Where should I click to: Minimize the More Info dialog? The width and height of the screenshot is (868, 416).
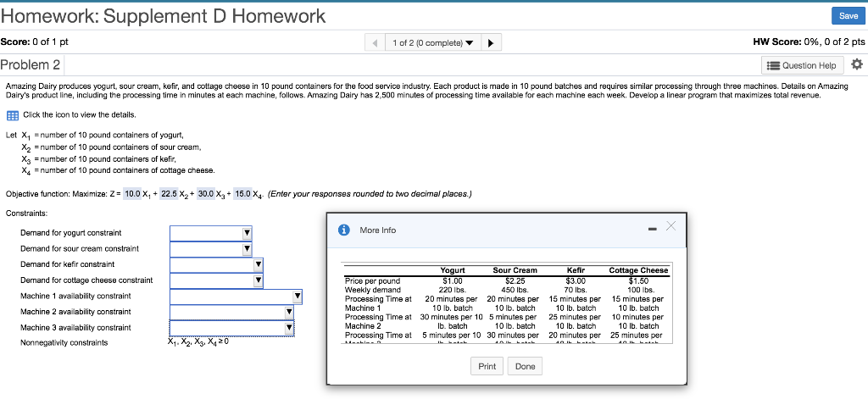tap(653, 229)
